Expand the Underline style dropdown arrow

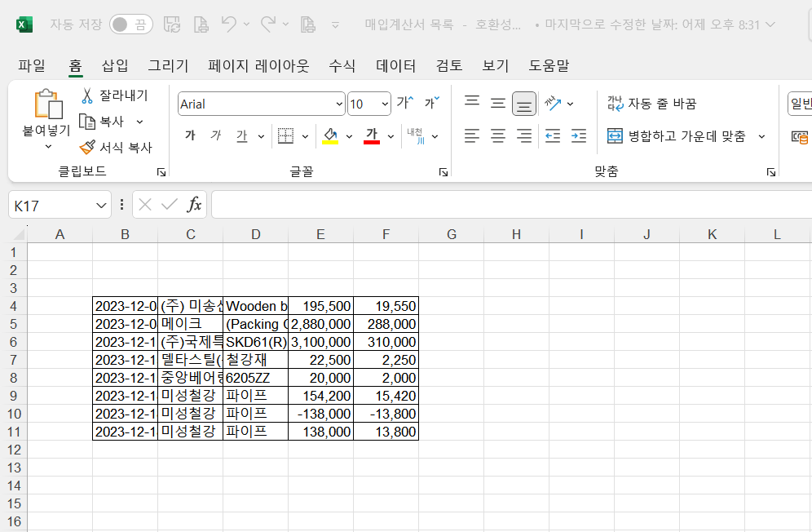coord(261,136)
